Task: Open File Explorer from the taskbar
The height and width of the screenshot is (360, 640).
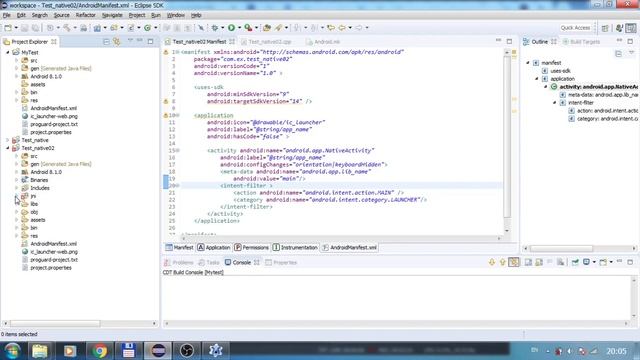Action: coord(40,351)
